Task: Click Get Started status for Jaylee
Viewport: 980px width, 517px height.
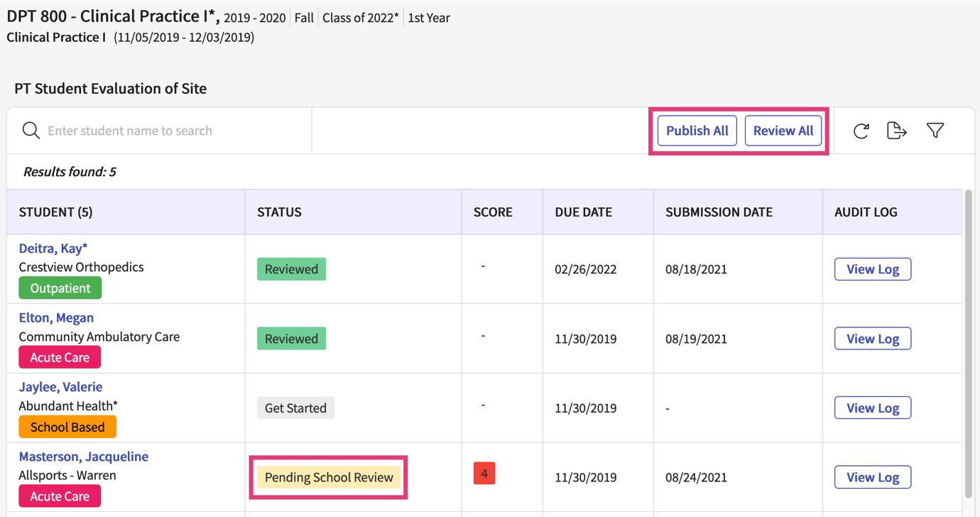Action: [295, 408]
